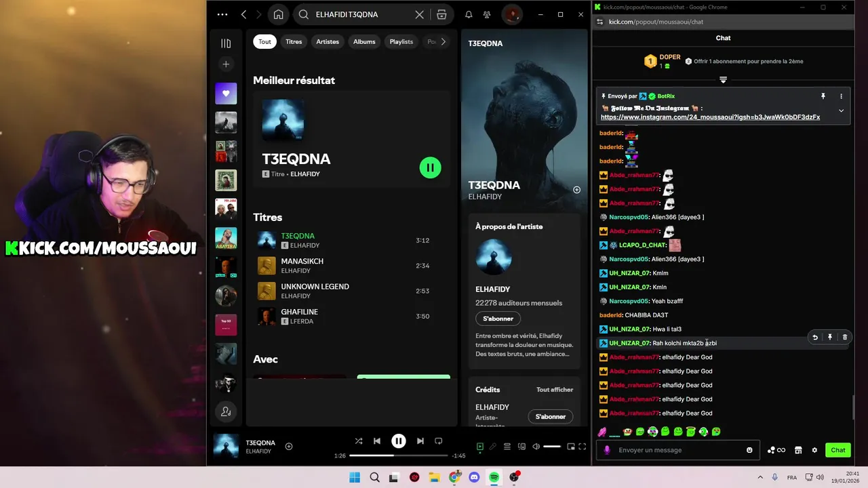
Task: Open Spotify notifications bell
Action: (x=469, y=14)
